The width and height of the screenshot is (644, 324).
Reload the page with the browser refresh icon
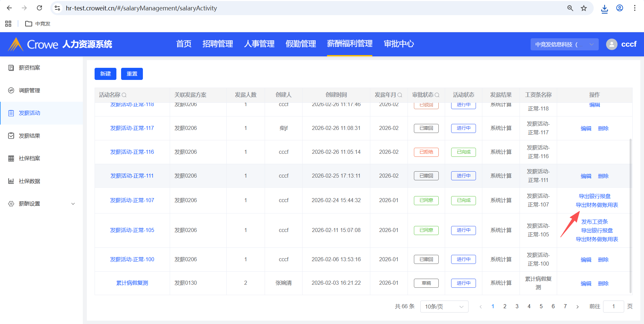(39, 8)
